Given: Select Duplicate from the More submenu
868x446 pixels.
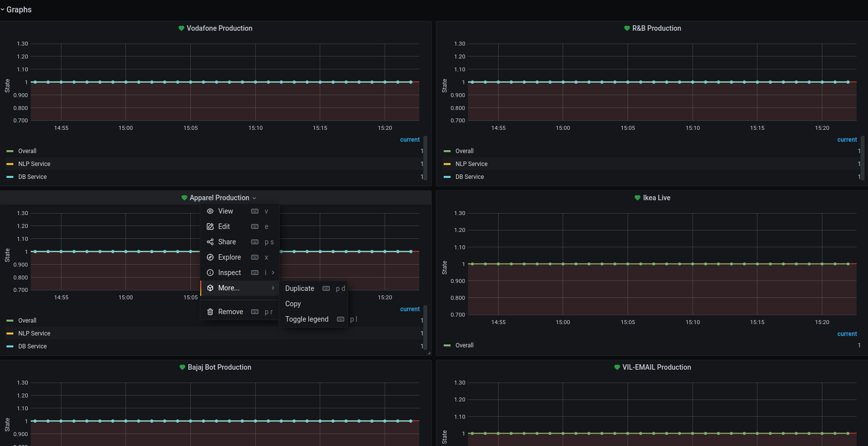Looking at the screenshot, I should 299,288.
